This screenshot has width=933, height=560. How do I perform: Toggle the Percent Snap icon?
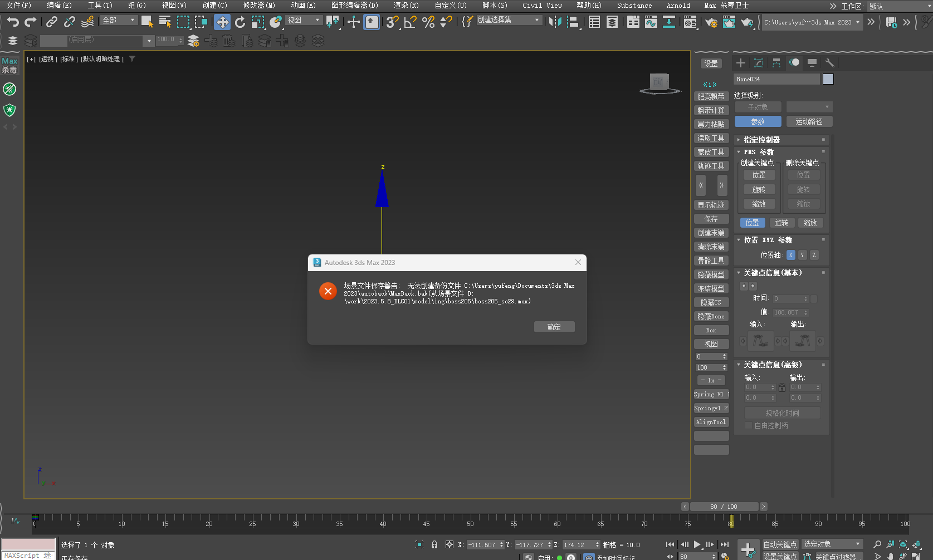pos(428,22)
